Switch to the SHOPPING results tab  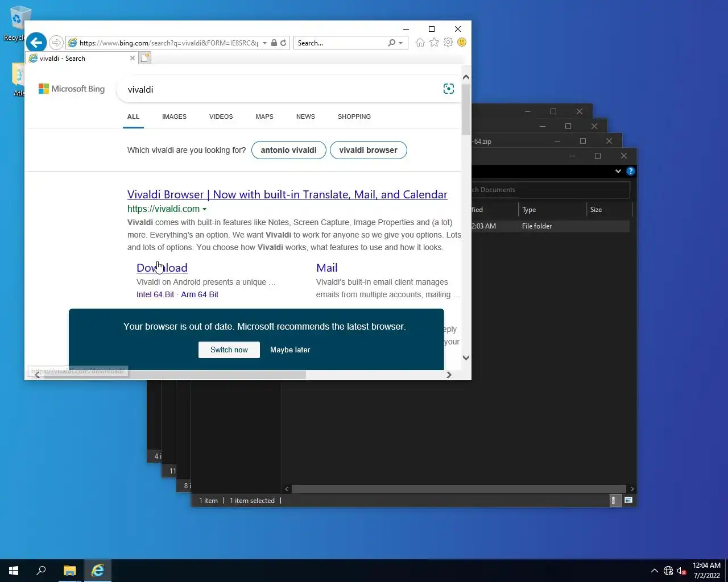pyautogui.click(x=354, y=117)
